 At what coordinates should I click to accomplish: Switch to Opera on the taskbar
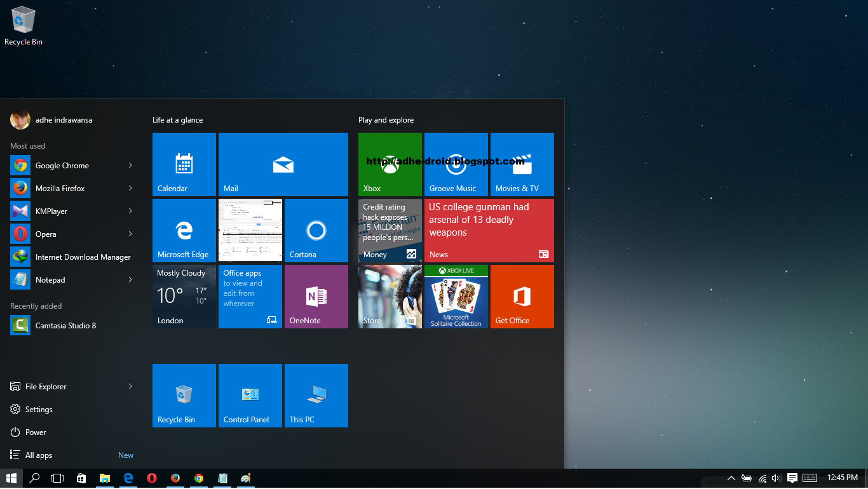point(152,478)
